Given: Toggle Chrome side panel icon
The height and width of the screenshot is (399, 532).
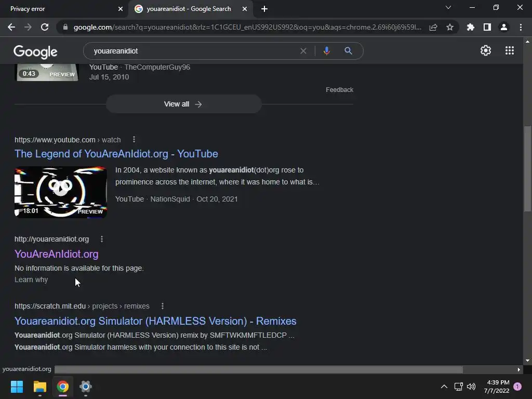Looking at the screenshot, I should [x=487, y=27].
